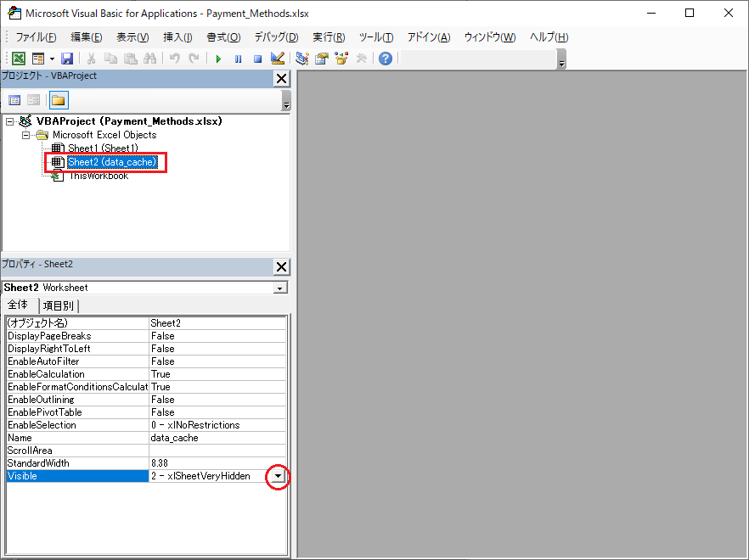Open the 挿入(I) menu
The image size is (749, 560).
pyautogui.click(x=177, y=37)
